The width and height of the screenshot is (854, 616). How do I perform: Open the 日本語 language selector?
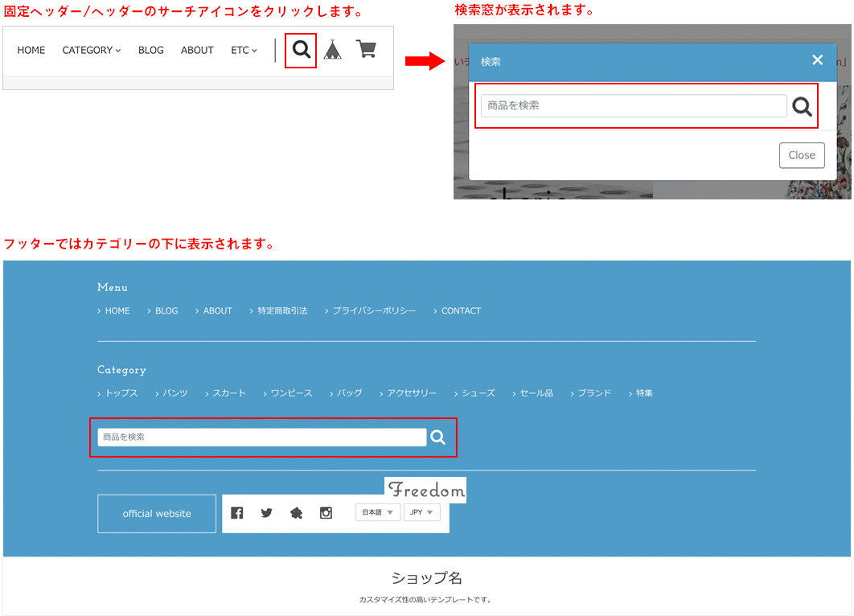377,512
